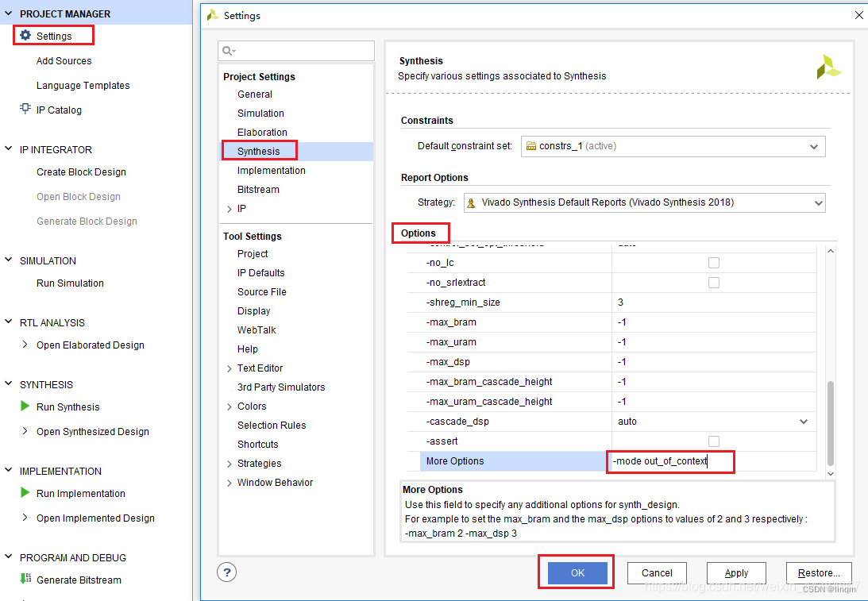868x601 pixels.
Task: Collapse the RTL ANALYSIS section
Action: pos(8,322)
